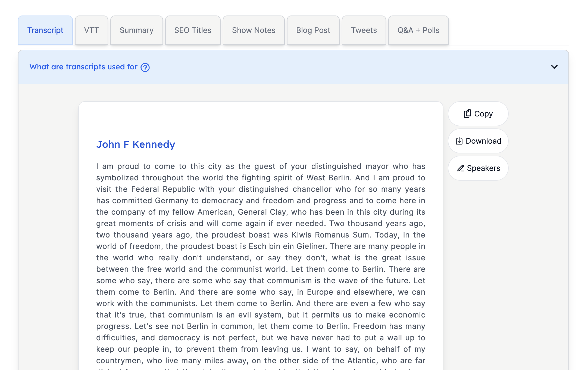Open the Tweets tab
Screen dimensions: 588x370
pos(364,30)
